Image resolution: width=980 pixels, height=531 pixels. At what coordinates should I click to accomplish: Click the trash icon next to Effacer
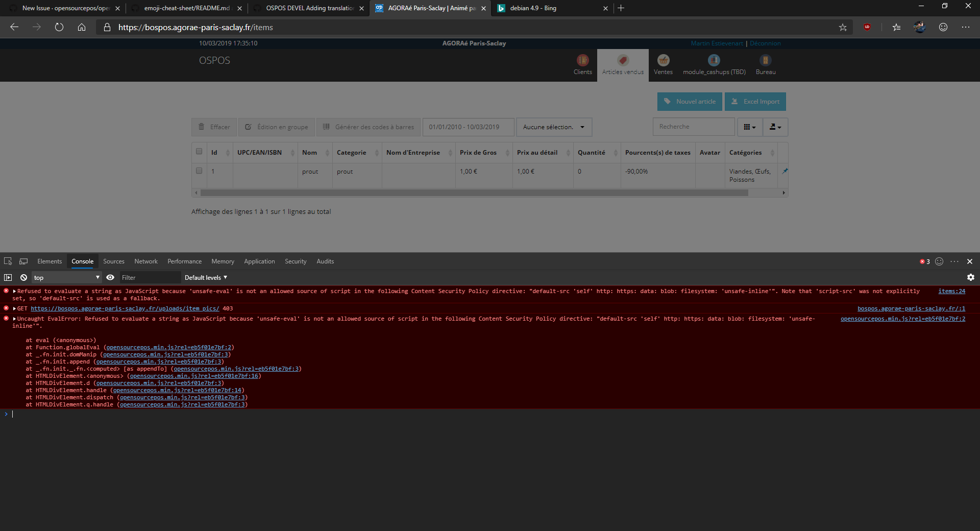pos(201,127)
